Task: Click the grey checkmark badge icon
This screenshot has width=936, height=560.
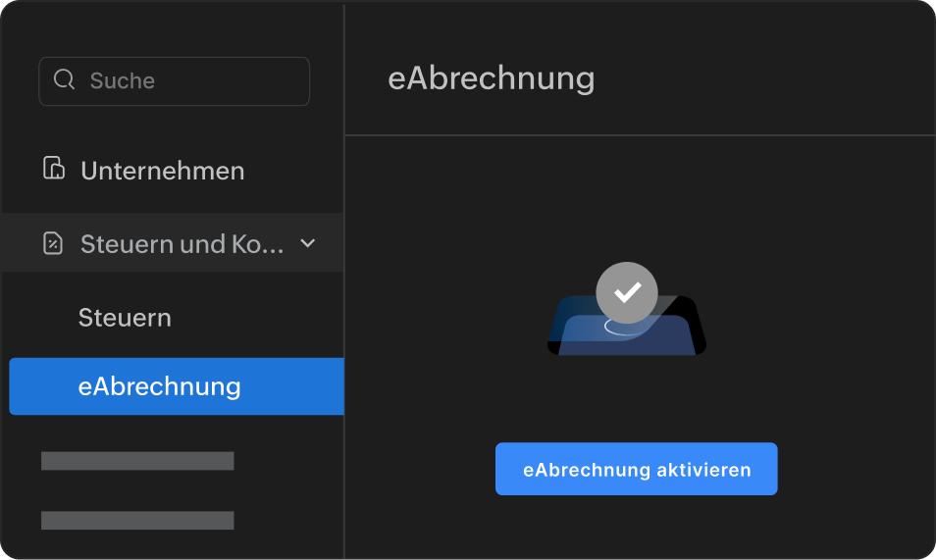Action: pyautogui.click(x=627, y=292)
